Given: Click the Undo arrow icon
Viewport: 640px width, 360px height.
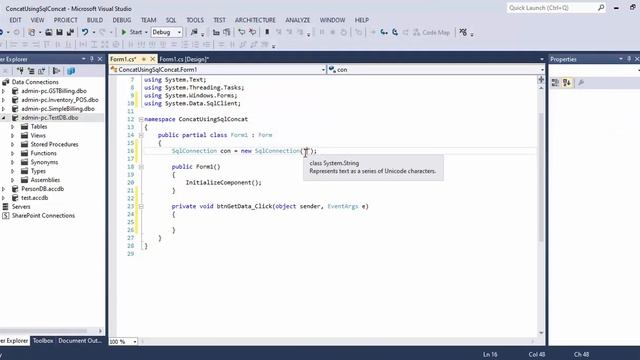Looking at the screenshot, I should pos(85,32).
